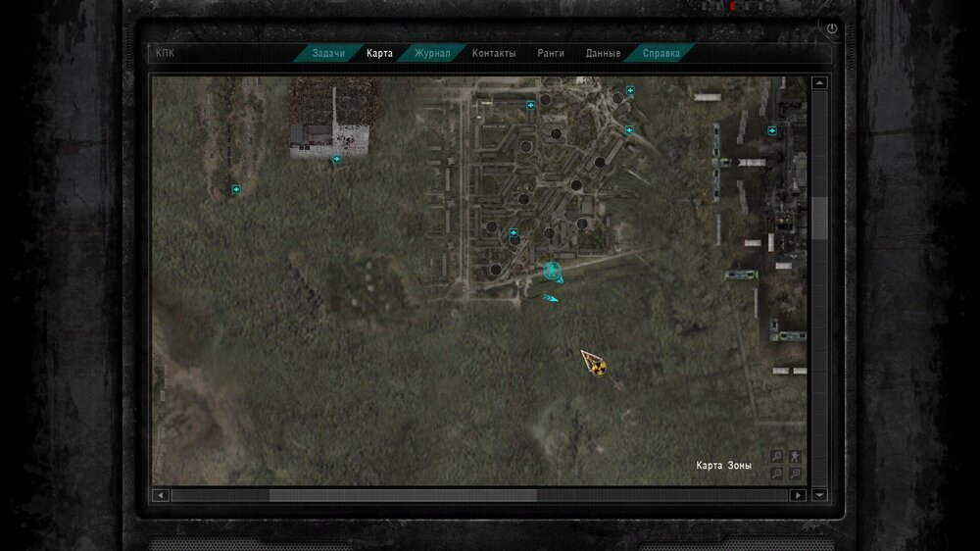Click cyan plus marker inside town's southern blocks
The height and width of the screenshot is (551, 980).
(x=514, y=232)
